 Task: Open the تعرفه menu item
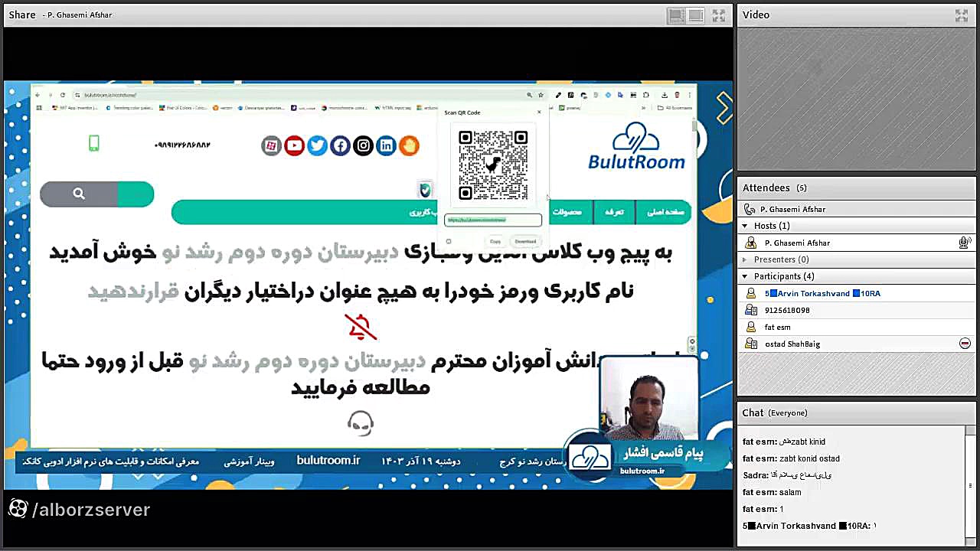point(615,212)
